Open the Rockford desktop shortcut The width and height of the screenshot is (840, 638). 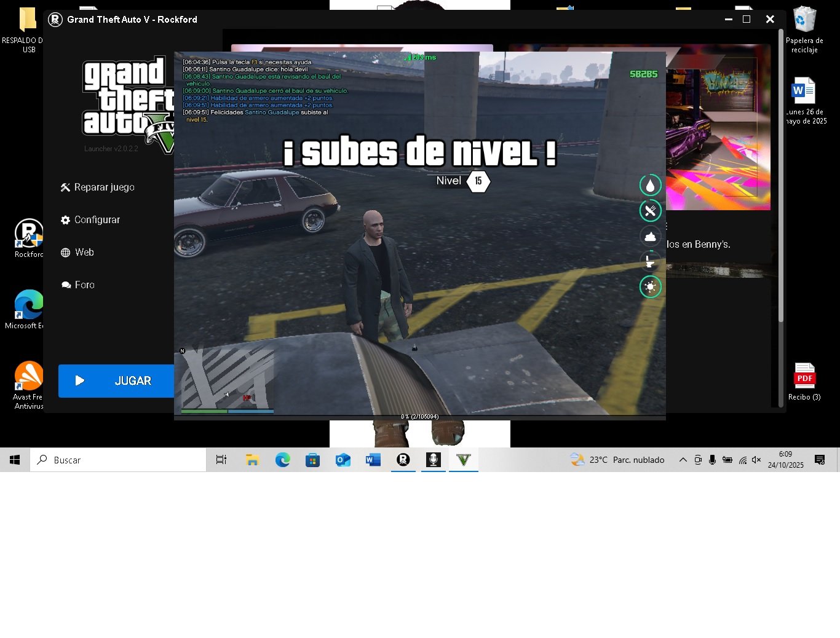click(x=28, y=238)
